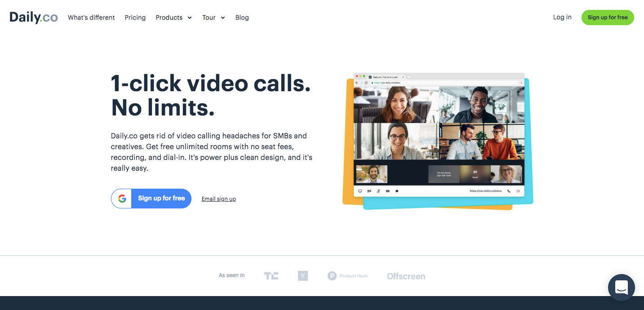Viewport: 644px width, 310px height.
Task: Toggle the camera icon in call mockup
Action: click(x=369, y=191)
